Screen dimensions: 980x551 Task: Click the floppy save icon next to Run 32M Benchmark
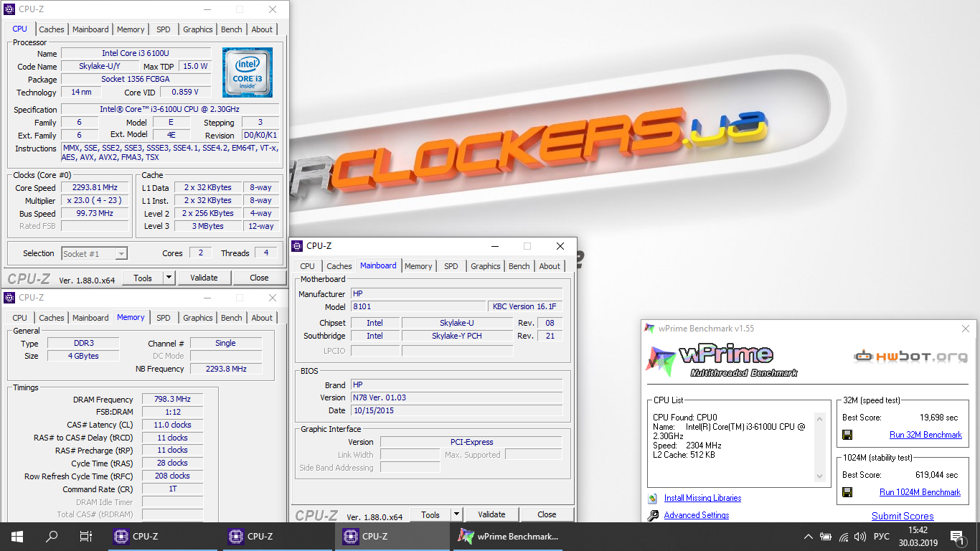[x=847, y=435]
